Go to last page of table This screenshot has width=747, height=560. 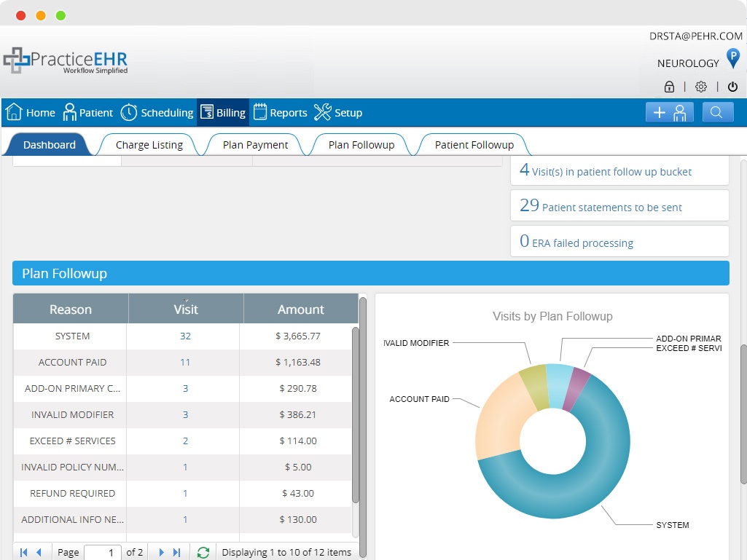(177, 553)
